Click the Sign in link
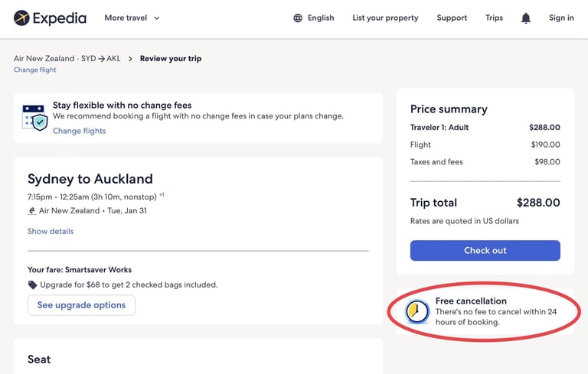 (561, 18)
